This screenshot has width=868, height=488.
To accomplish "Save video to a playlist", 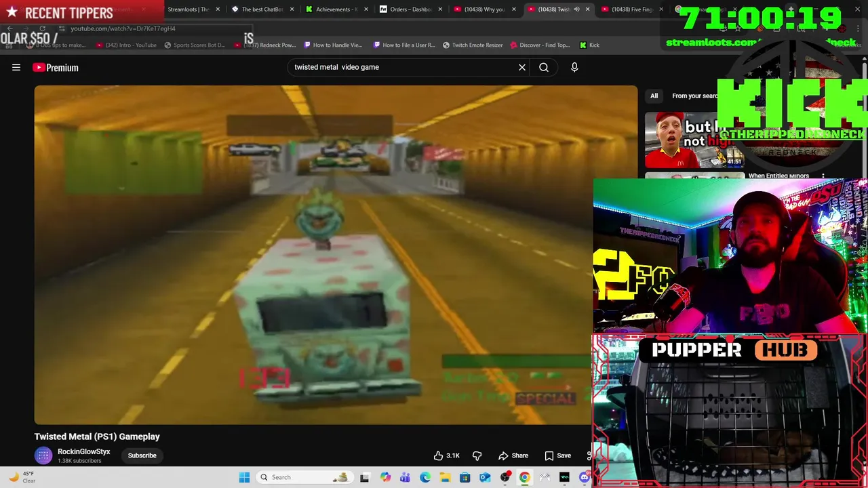I will coord(558,455).
